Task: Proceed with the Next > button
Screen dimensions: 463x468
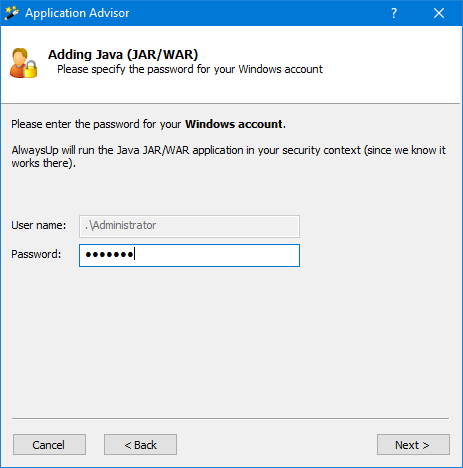Action: click(413, 444)
